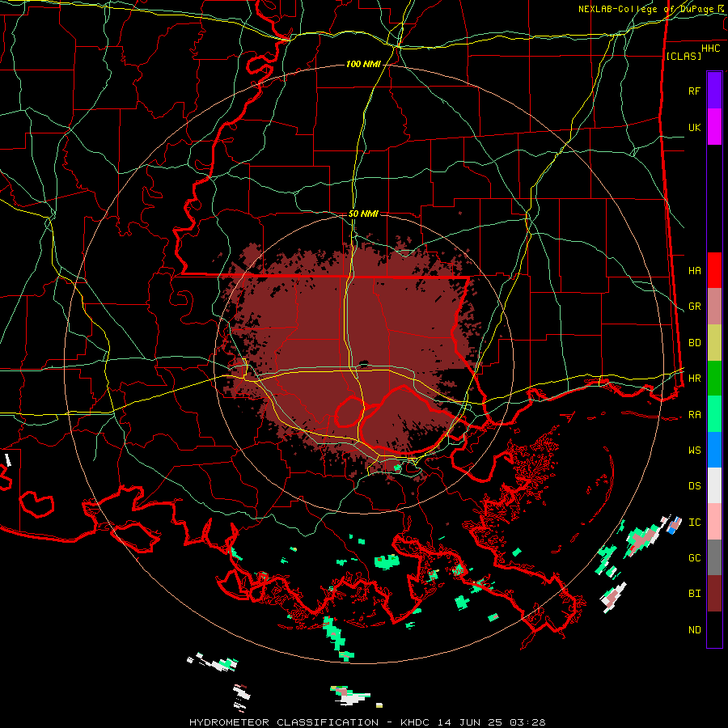Pick the dark green HR swatch
Image resolution: width=728 pixels, height=728 pixels.
[714, 378]
